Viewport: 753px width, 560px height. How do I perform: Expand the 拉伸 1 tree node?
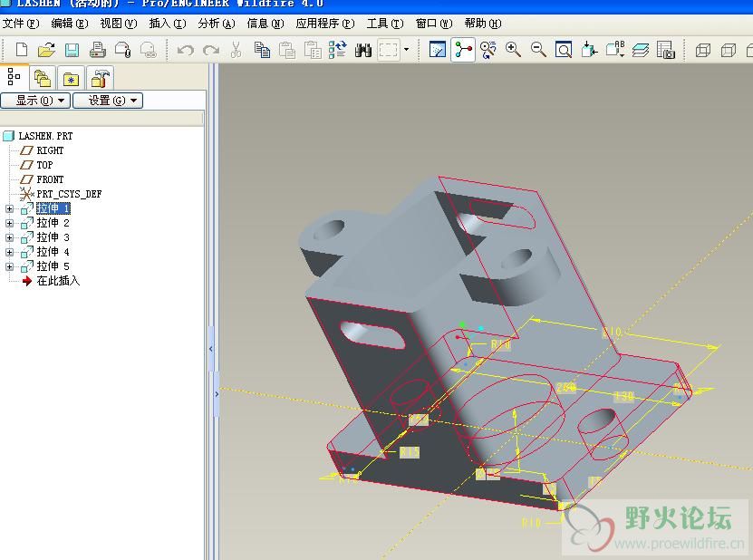9,208
